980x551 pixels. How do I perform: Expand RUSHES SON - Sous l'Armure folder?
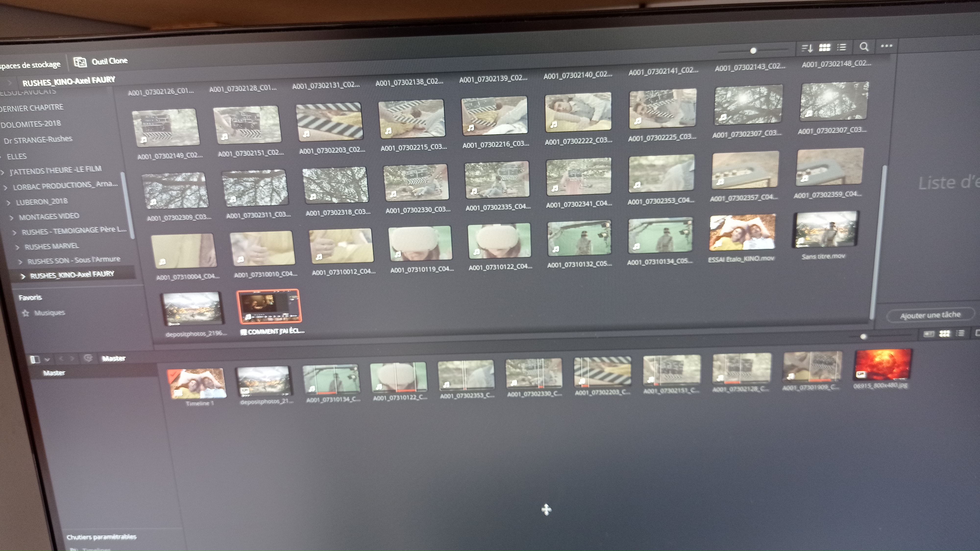coord(21,262)
